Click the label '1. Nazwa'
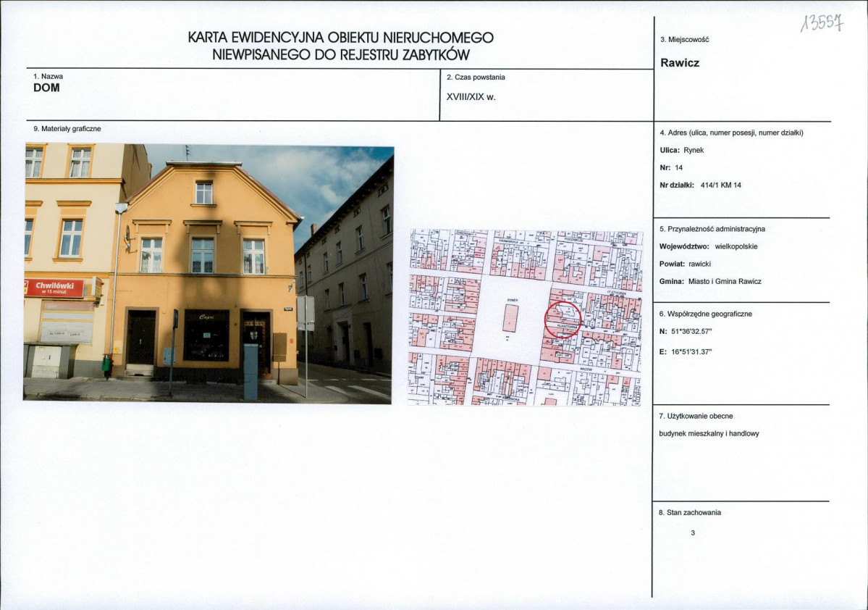Image resolution: width=868 pixels, height=610 pixels. [49, 76]
